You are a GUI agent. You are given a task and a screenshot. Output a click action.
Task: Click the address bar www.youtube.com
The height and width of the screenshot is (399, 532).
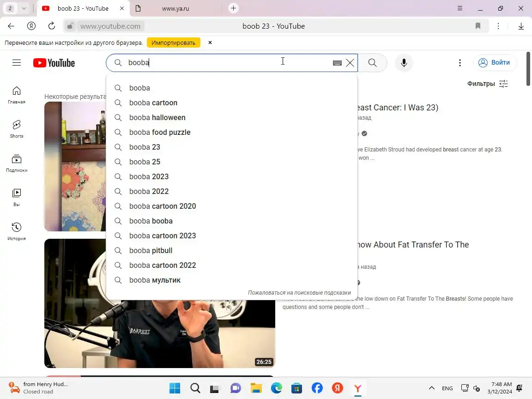(110, 26)
